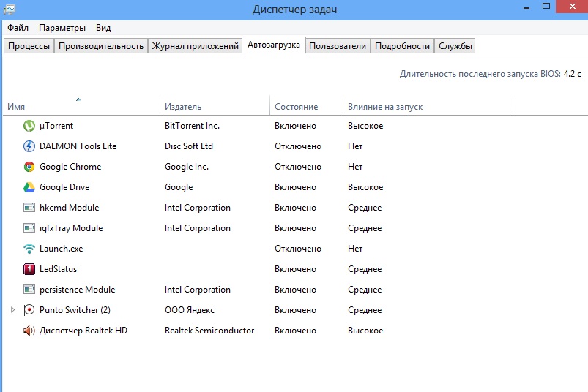This screenshot has width=588, height=392.
Task: Select the Google Chrome entry name
Action: coord(70,167)
